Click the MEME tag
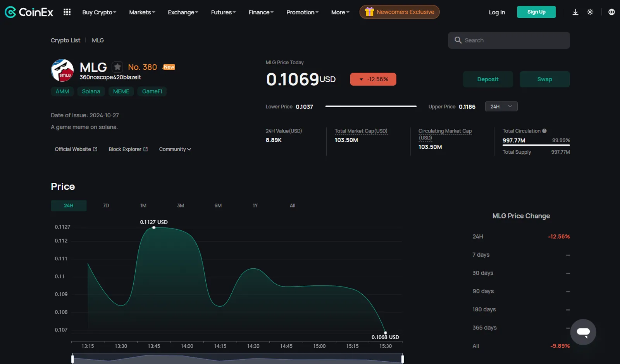Image resolution: width=620 pixels, height=364 pixels. click(121, 91)
